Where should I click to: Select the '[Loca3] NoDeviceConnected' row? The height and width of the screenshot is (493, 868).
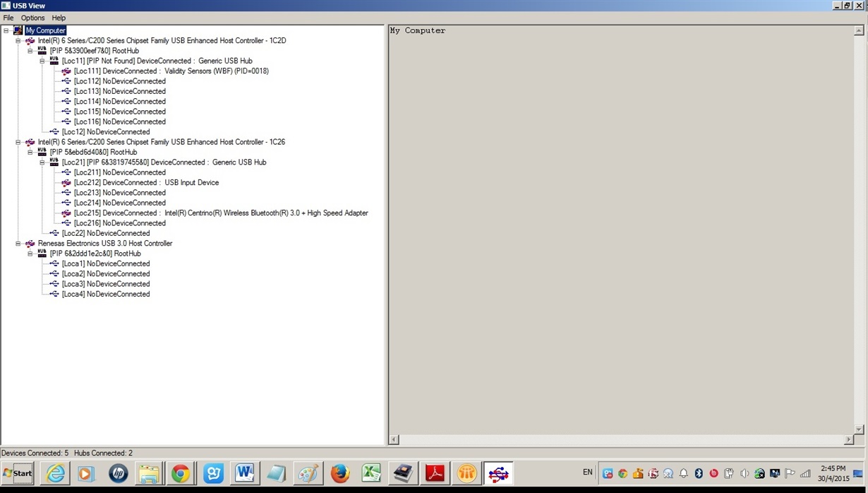tap(106, 284)
